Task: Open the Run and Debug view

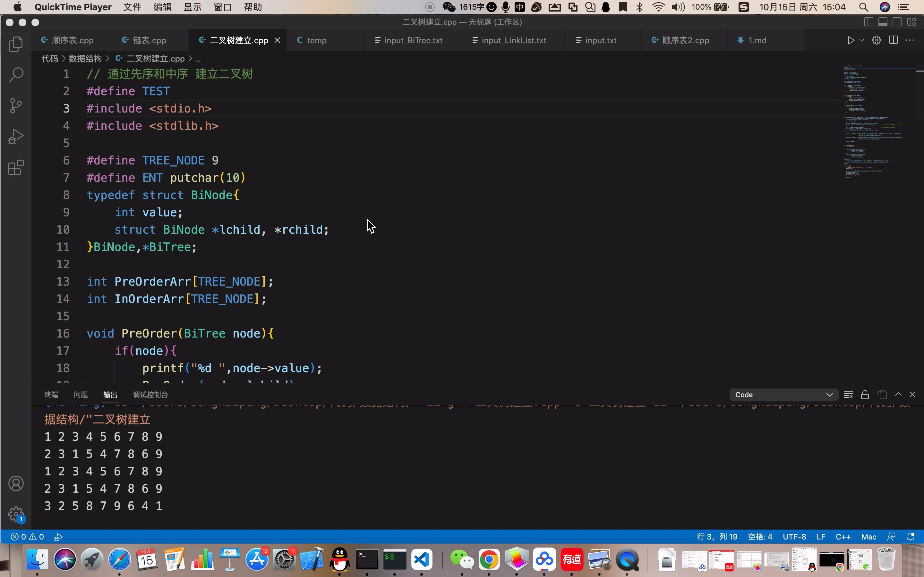Action: (x=16, y=137)
